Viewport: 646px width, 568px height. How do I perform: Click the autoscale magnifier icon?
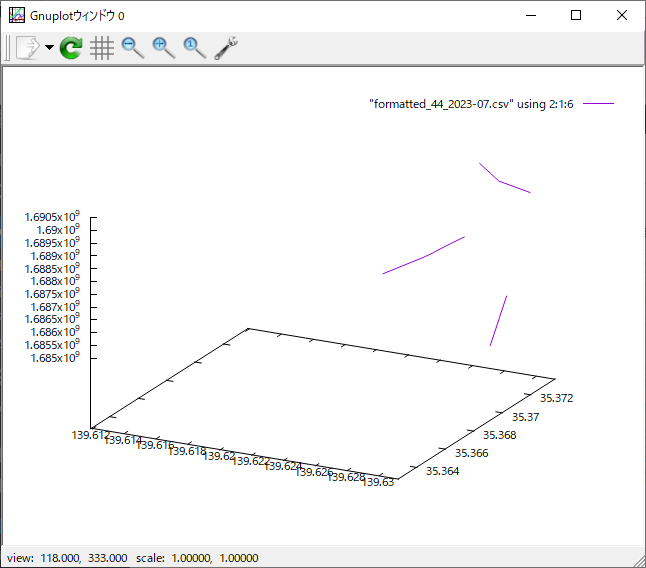pos(194,47)
